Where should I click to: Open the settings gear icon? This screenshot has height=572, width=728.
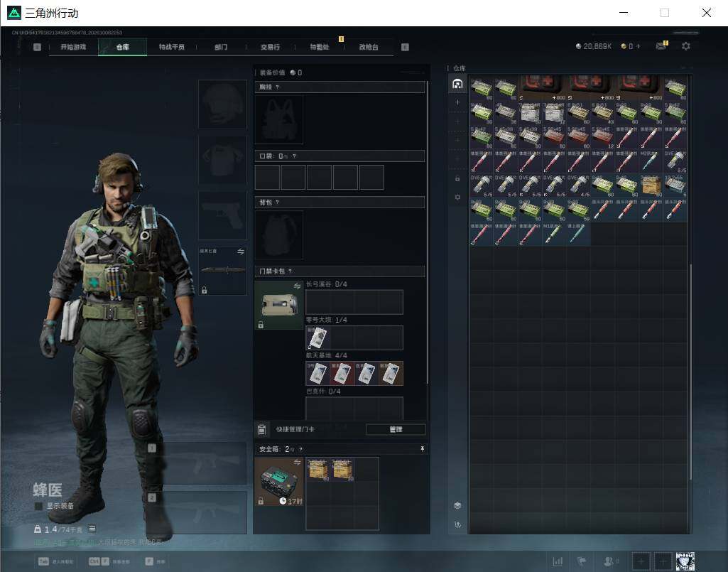pos(686,46)
